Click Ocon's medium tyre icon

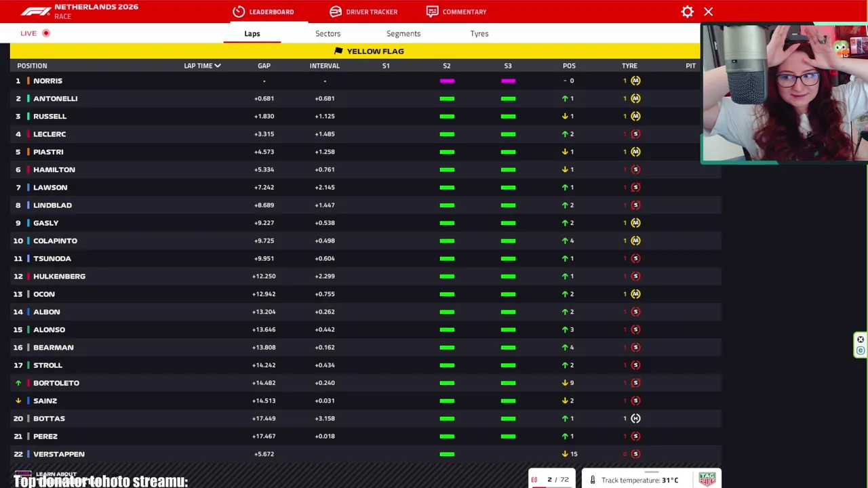[635, 294]
